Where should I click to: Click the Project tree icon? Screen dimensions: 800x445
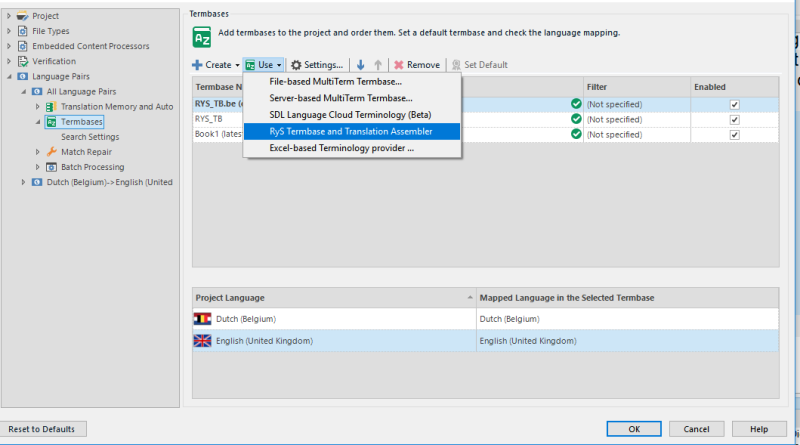[22, 16]
